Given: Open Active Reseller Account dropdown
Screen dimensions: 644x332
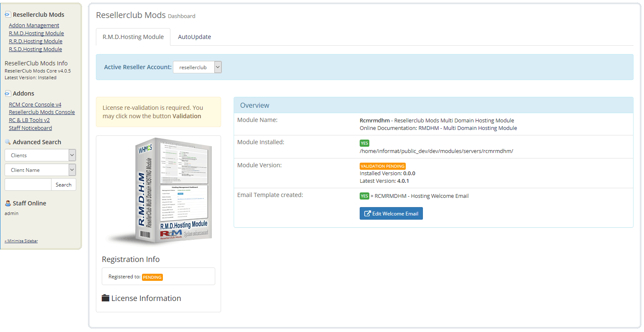Looking at the screenshot, I should tap(197, 67).
